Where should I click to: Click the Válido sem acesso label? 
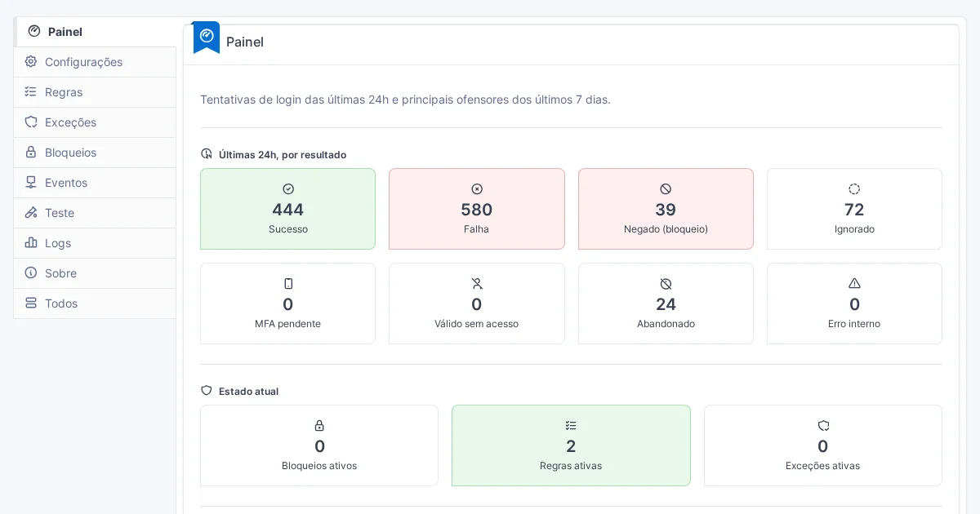477,324
